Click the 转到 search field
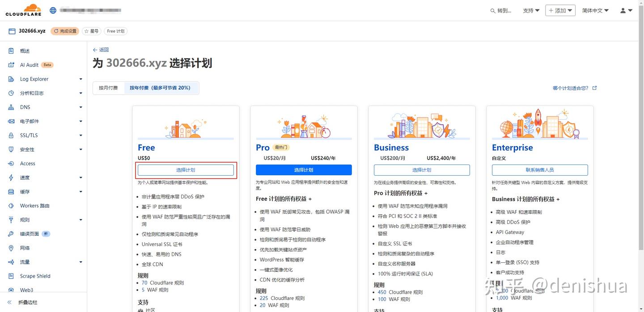 point(501,11)
